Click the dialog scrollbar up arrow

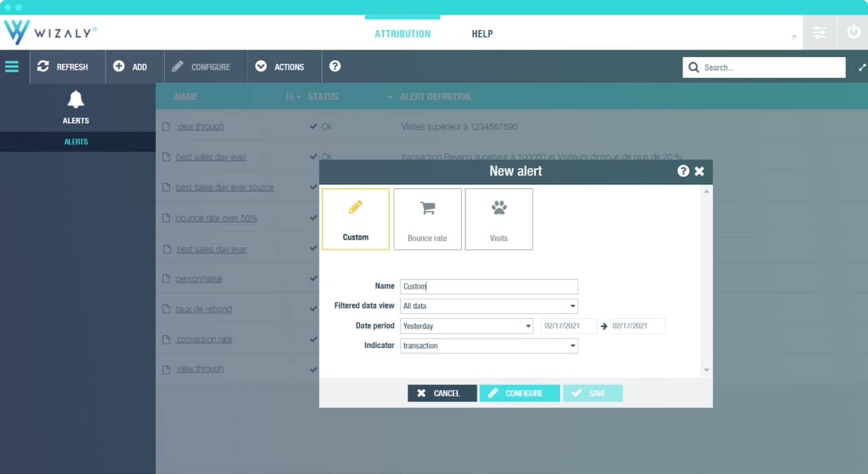(x=706, y=191)
